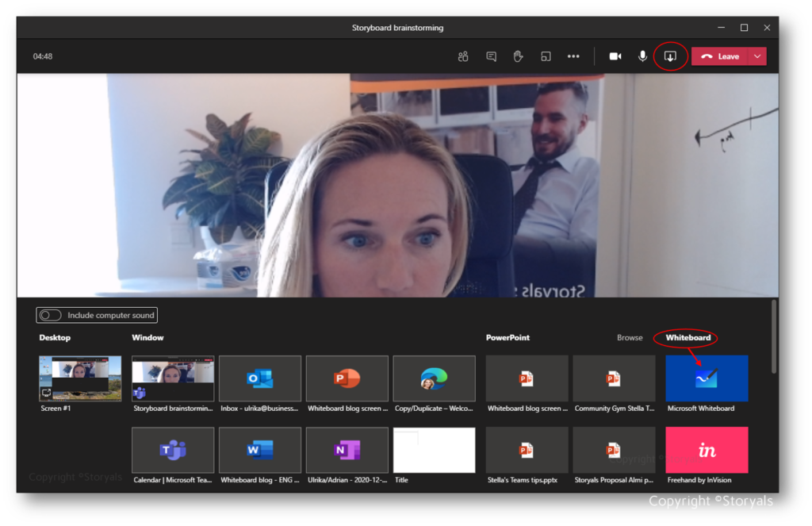
Task: Close the Storyboard brainstorming window
Action: [x=767, y=28]
